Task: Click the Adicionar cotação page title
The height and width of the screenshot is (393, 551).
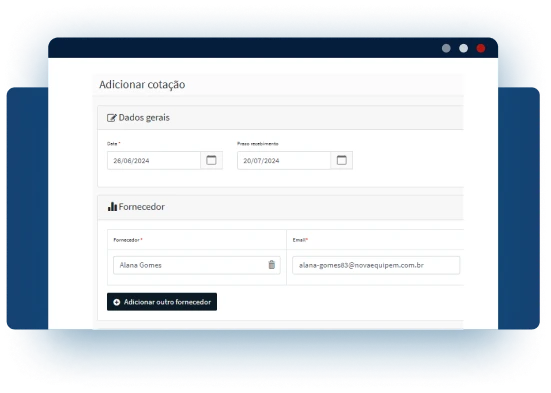Action: click(142, 85)
